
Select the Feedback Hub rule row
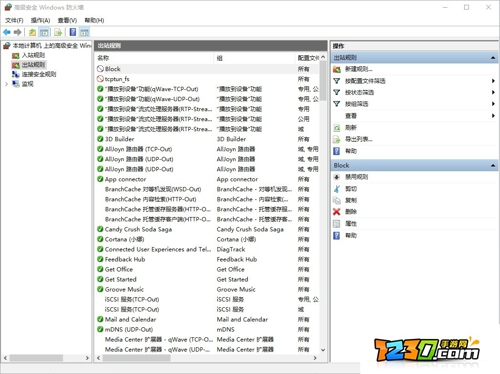[x=207, y=259]
